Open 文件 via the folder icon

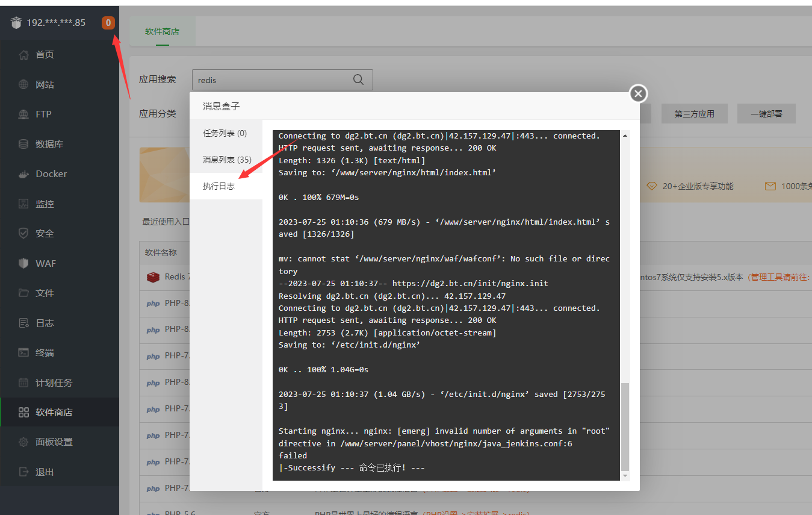23,293
